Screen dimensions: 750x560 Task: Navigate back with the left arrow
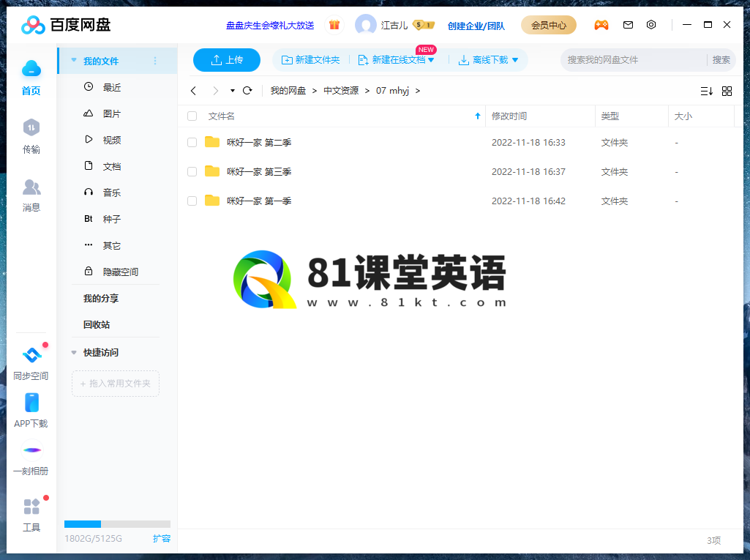(x=193, y=91)
